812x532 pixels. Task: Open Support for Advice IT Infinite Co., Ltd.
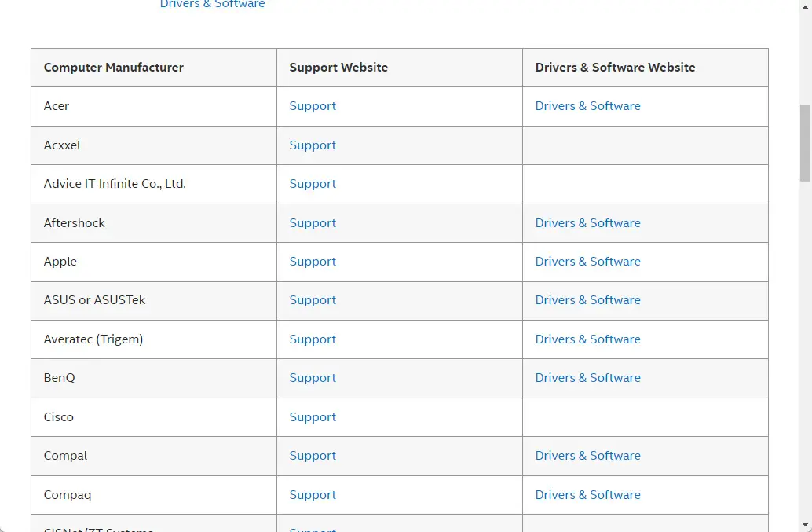pyautogui.click(x=313, y=184)
